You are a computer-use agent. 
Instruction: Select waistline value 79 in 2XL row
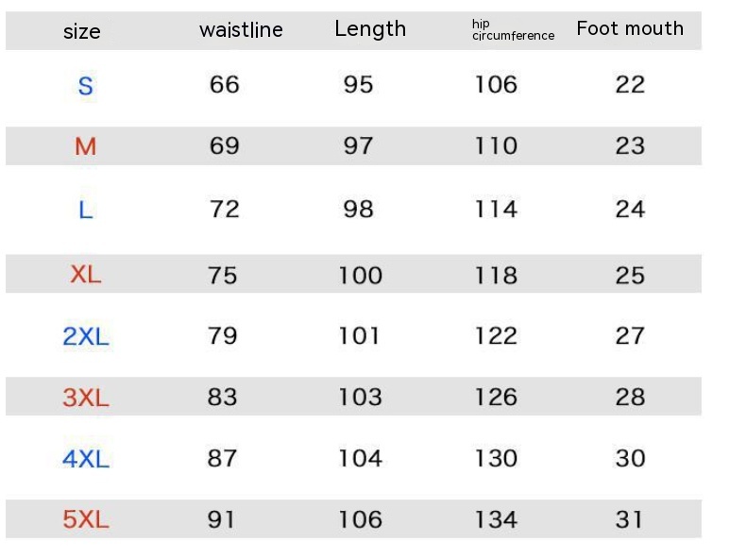click(223, 336)
